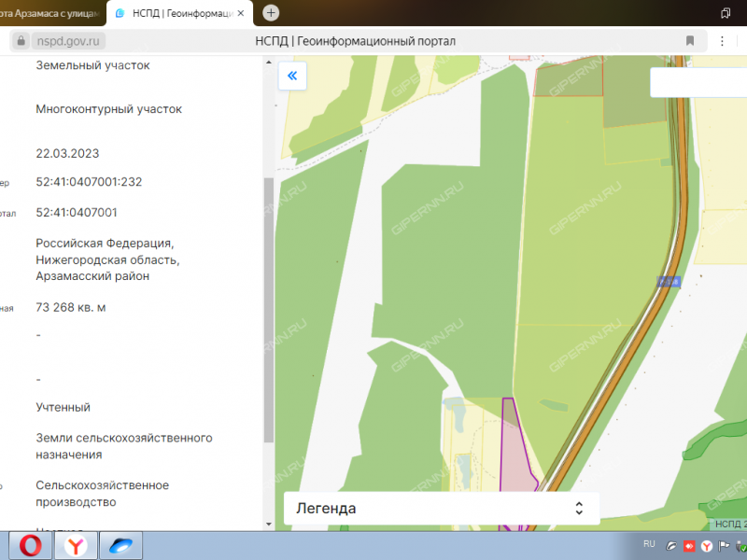Click the info panel vertical scrollbar
747x560 pixels.
[x=269, y=308]
